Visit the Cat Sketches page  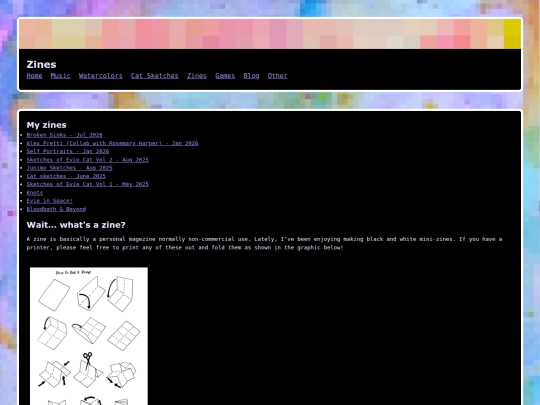(155, 76)
